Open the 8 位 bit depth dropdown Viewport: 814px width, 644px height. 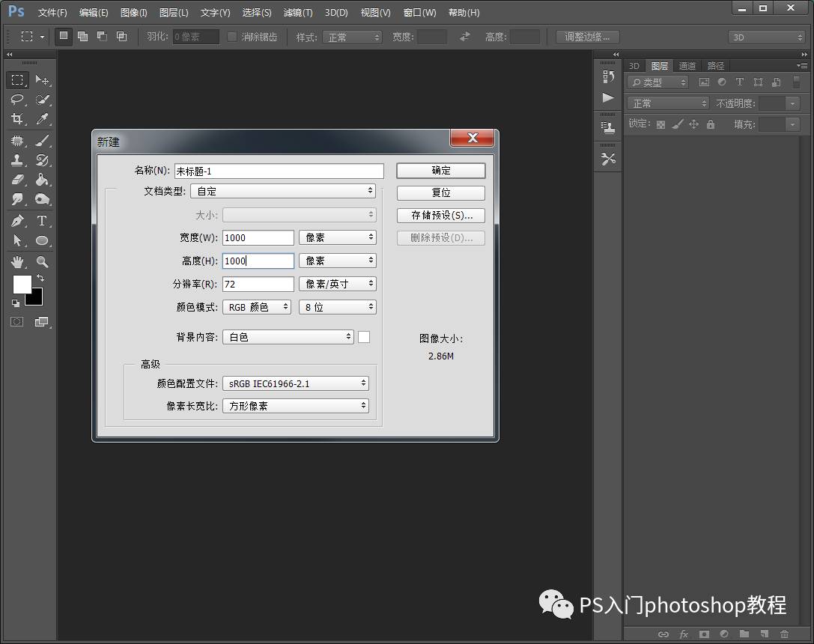click(338, 307)
